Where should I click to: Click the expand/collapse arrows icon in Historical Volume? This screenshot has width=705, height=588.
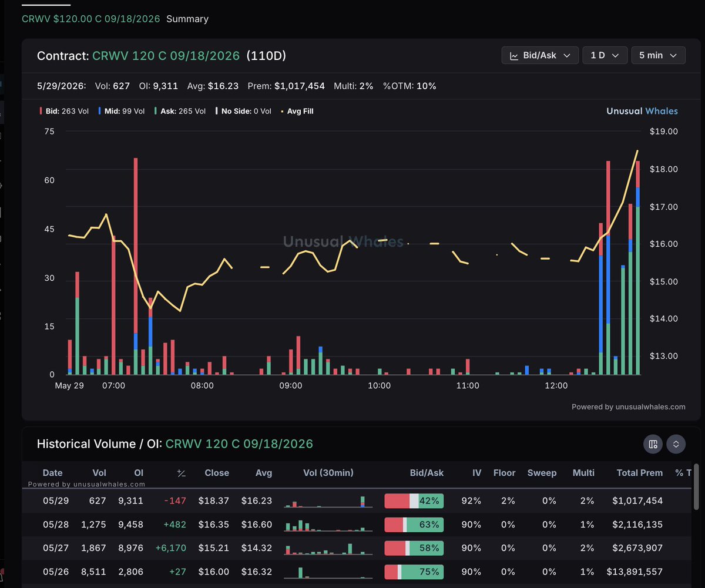click(x=676, y=444)
